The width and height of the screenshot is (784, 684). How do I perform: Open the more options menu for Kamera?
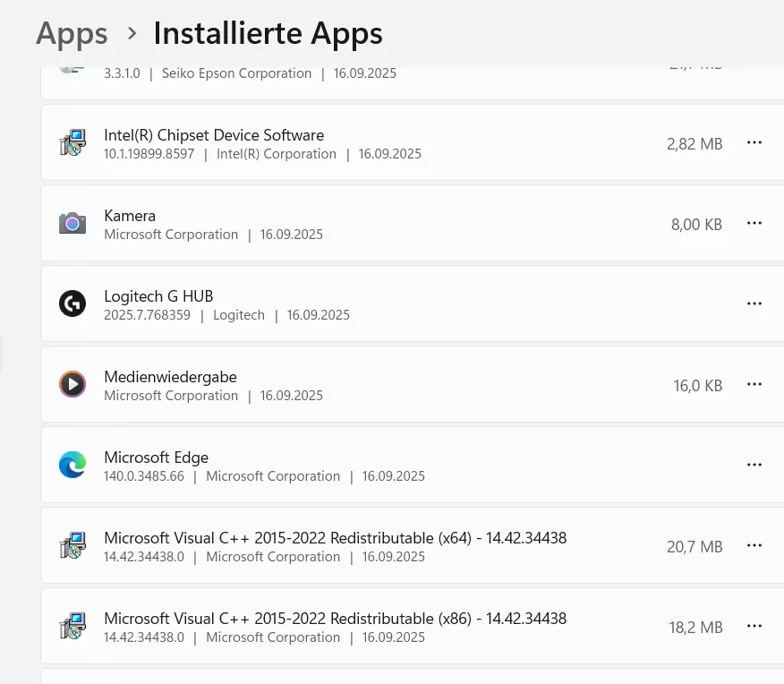pos(754,223)
